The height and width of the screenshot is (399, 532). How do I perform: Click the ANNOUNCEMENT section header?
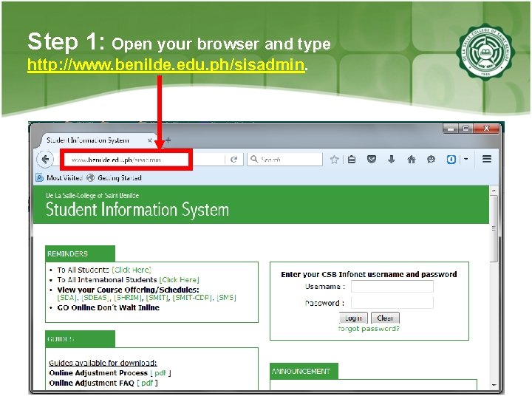pyautogui.click(x=304, y=371)
